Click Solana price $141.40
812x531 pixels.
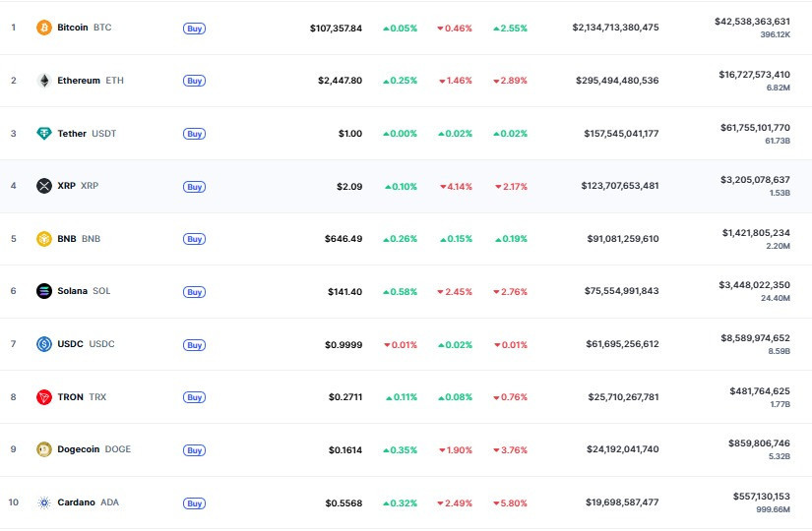344,292
